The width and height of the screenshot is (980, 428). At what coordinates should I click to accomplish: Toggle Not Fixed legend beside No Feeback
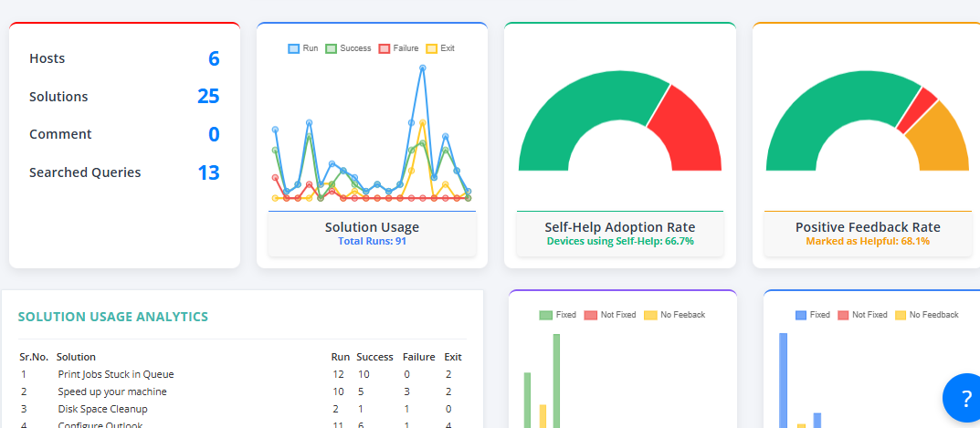(609, 315)
